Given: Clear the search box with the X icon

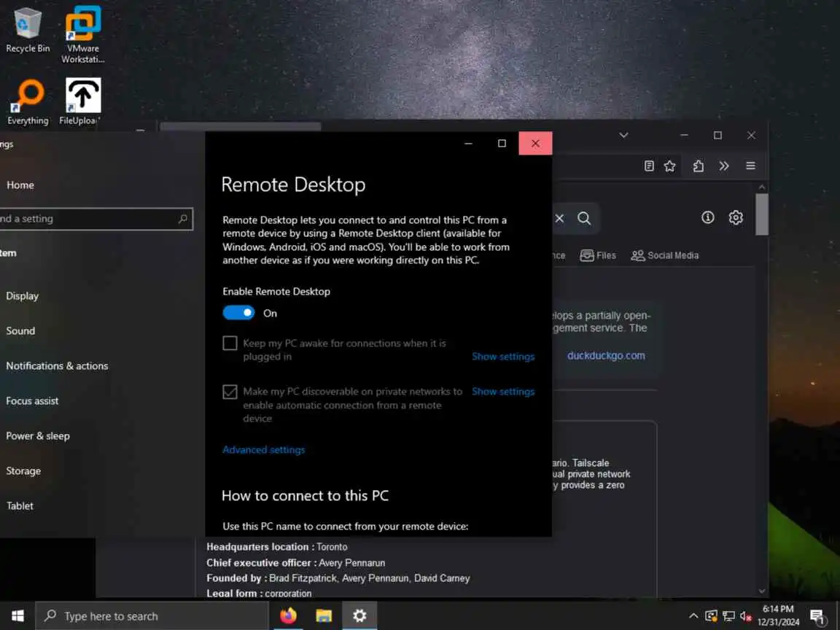Looking at the screenshot, I should coord(559,218).
